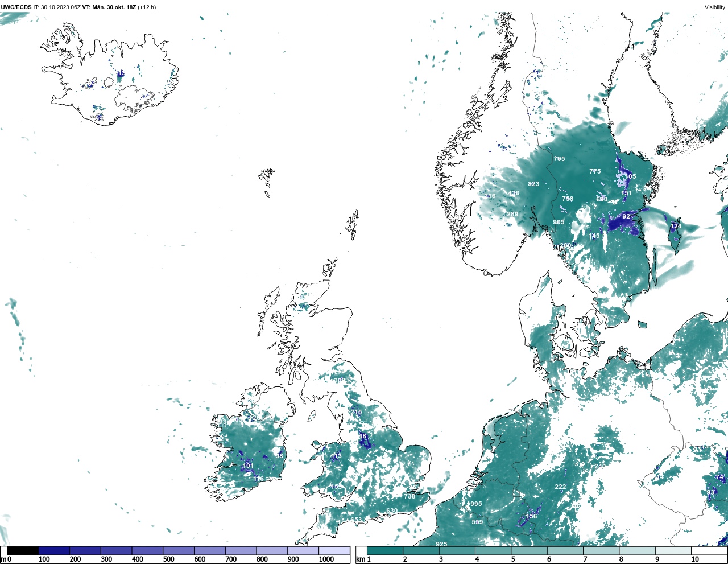The height and width of the screenshot is (564, 728).
Task: Click the '116' value over southern Ireland
Action: pyautogui.click(x=259, y=479)
